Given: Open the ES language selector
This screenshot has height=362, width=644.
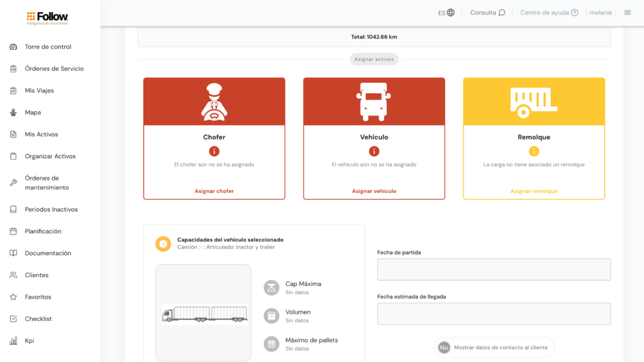Looking at the screenshot, I should click(446, 13).
